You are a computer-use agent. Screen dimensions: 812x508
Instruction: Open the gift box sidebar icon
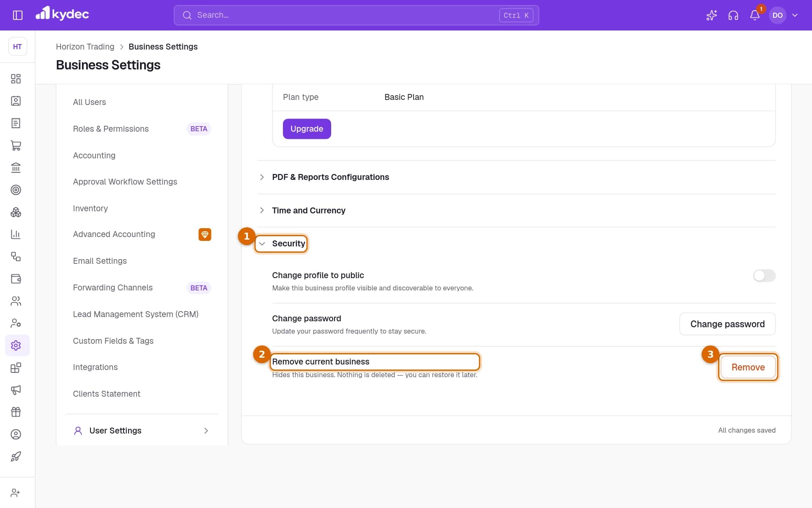[16, 412]
